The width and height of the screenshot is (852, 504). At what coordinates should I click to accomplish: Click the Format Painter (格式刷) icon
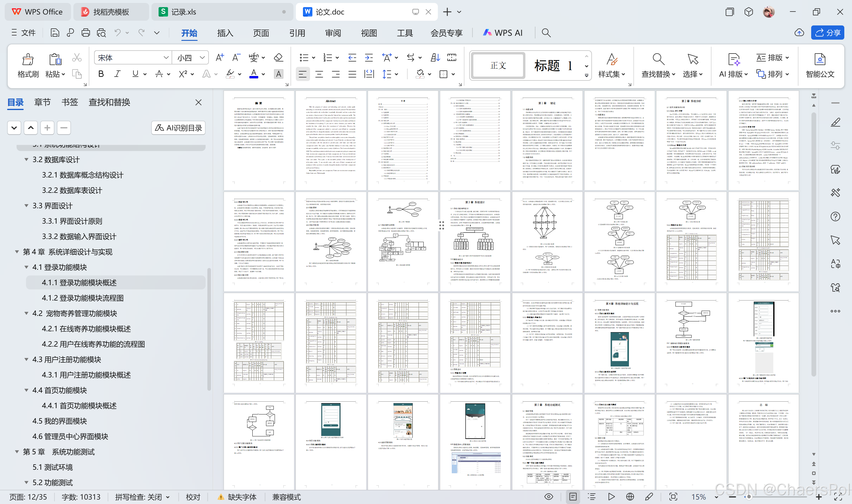pyautogui.click(x=28, y=59)
